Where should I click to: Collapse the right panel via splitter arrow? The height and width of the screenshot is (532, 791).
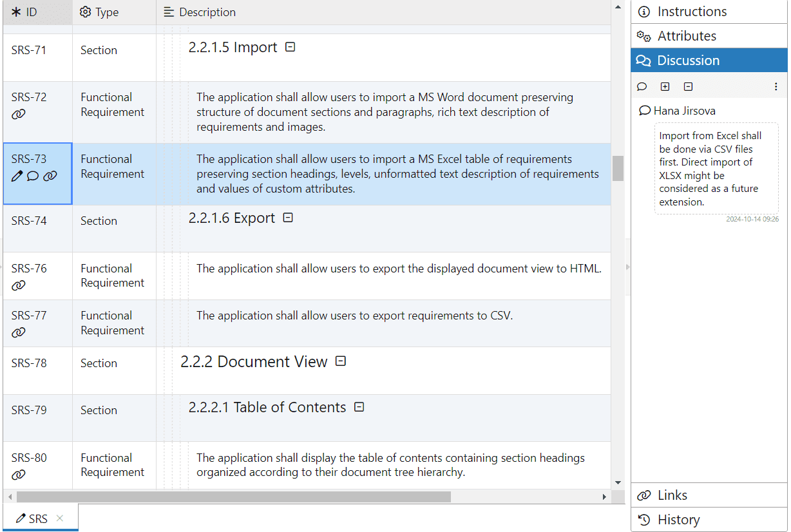coord(628,267)
